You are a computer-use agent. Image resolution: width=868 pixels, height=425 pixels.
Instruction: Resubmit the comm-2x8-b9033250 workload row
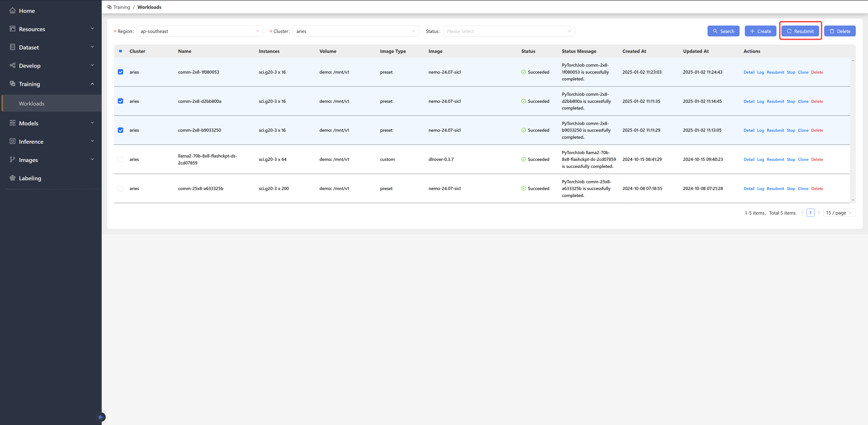click(x=775, y=130)
